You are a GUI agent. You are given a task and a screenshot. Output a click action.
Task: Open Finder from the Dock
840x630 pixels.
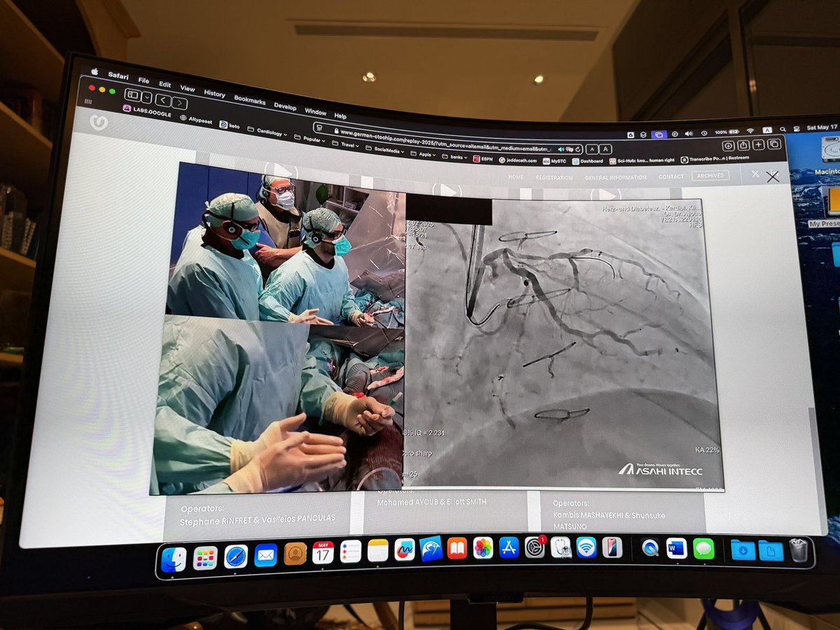tap(174, 559)
